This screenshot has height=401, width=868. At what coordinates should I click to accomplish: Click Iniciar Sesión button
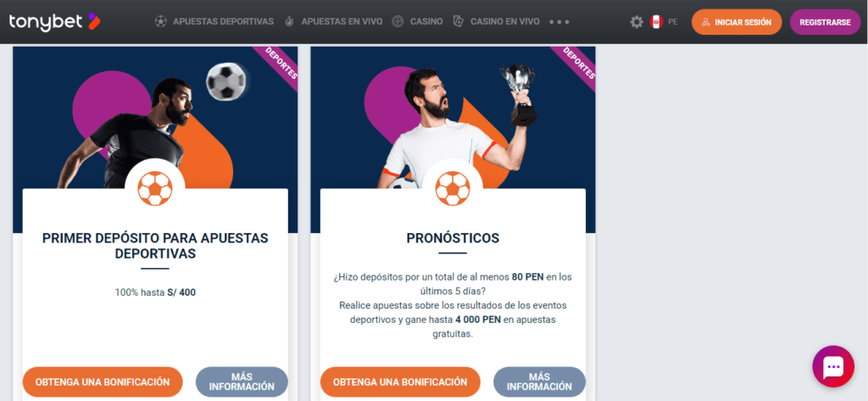pyautogui.click(x=737, y=22)
